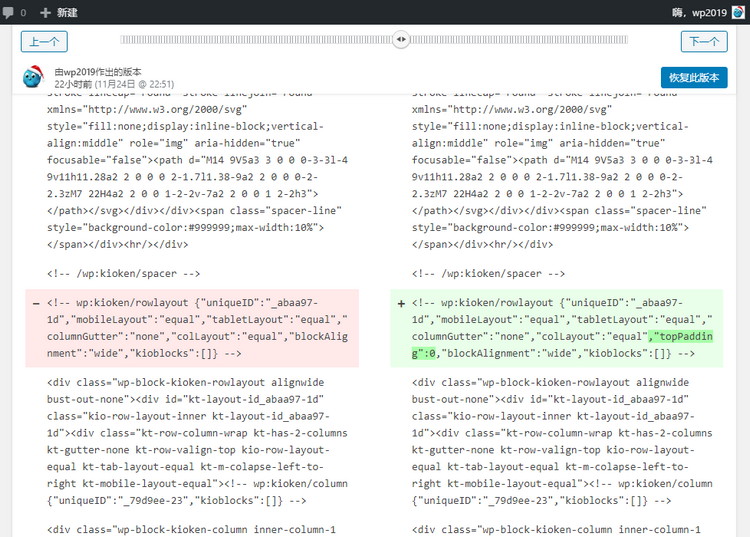Click the red removed rowlayout diff block

192,328
